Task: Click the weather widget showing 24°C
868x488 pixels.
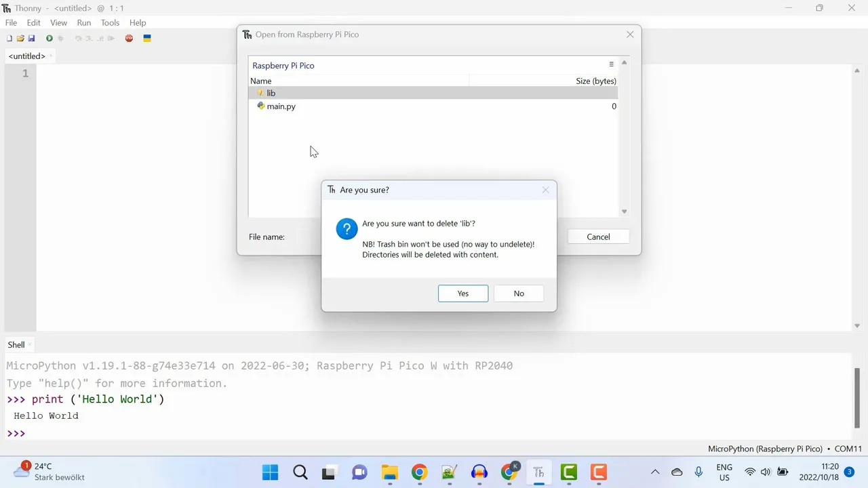Action: [50, 472]
